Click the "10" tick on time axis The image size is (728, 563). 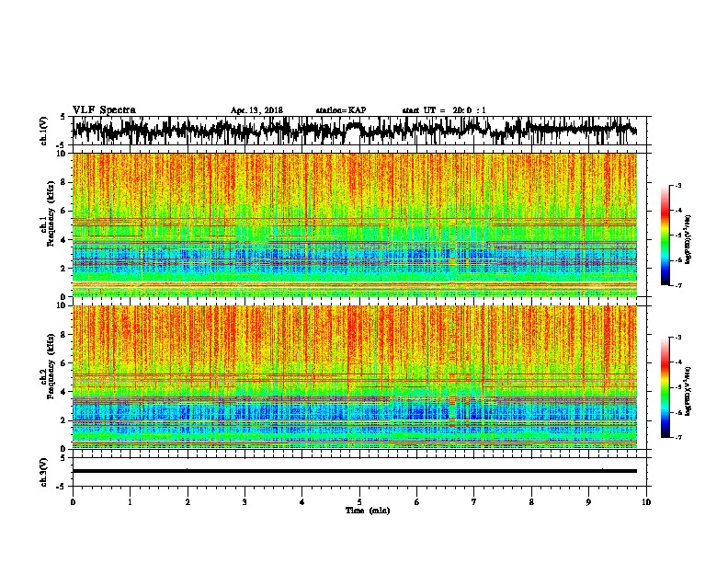click(646, 502)
